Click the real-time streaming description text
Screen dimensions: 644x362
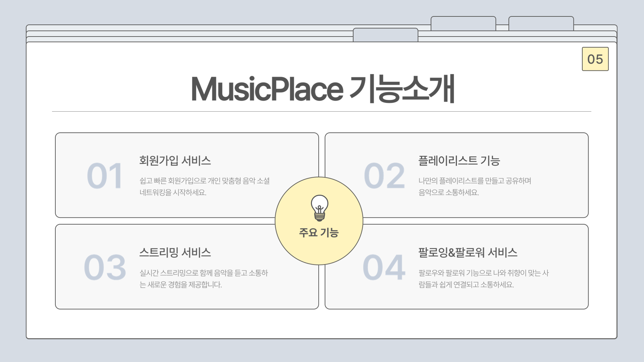204,279
